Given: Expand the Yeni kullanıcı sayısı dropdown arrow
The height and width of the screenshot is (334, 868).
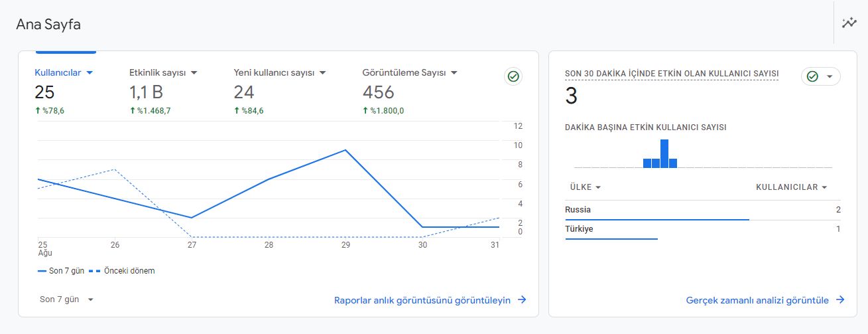Looking at the screenshot, I should [x=322, y=72].
